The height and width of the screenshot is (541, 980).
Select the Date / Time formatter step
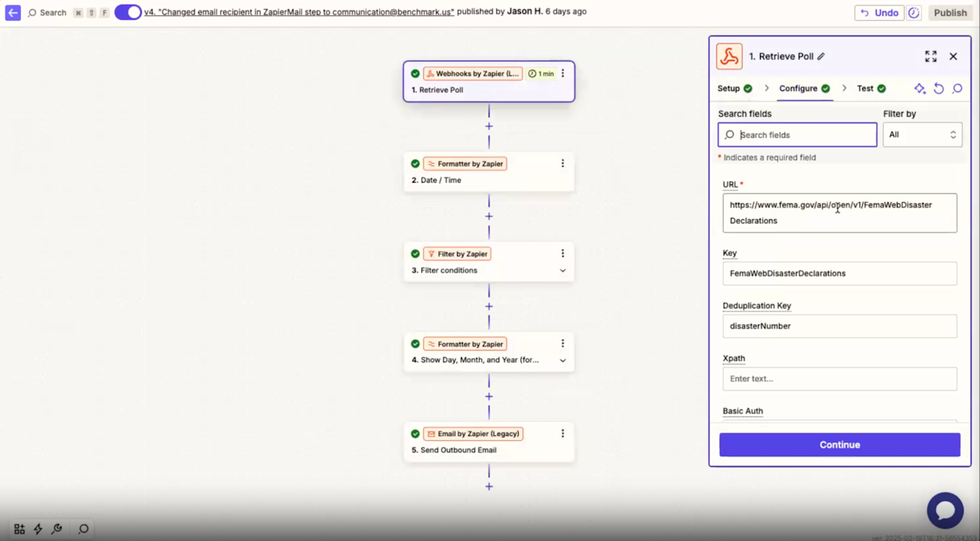489,171
